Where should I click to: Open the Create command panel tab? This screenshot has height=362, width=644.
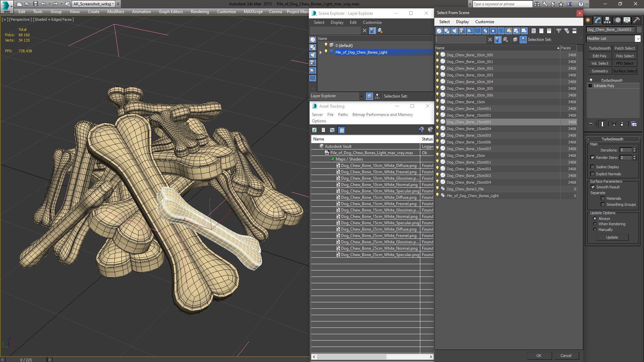(x=588, y=20)
